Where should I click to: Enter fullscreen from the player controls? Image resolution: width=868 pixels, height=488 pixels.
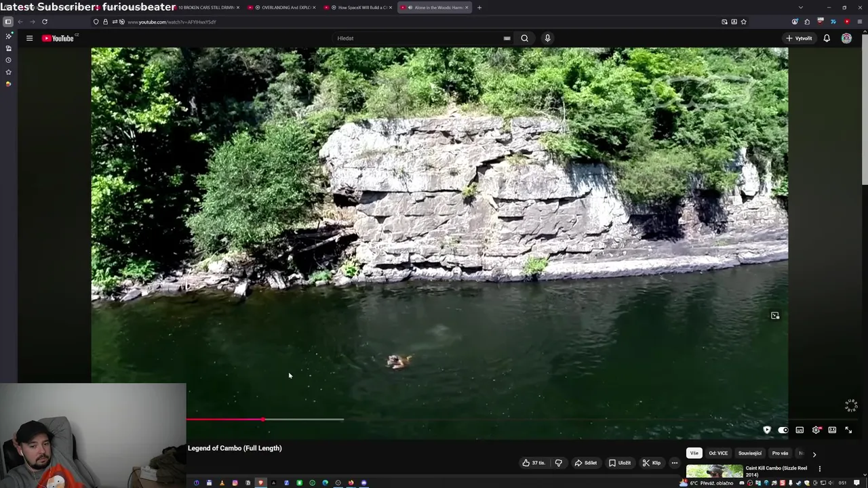point(848,430)
